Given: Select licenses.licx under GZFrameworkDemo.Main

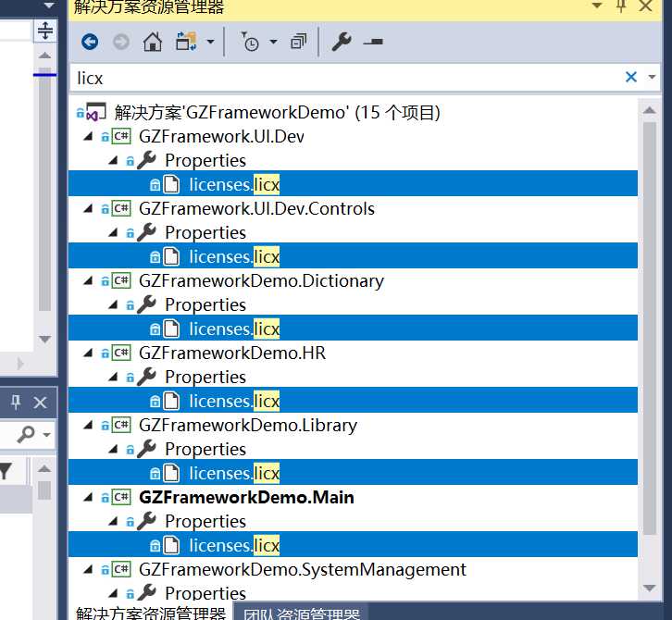Looking at the screenshot, I should click(x=234, y=545).
